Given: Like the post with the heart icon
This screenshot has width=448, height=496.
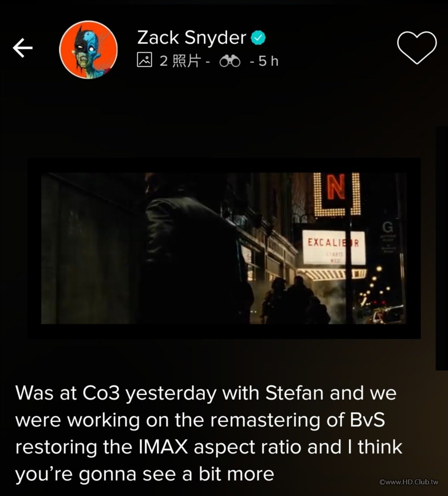Looking at the screenshot, I should 416,47.
